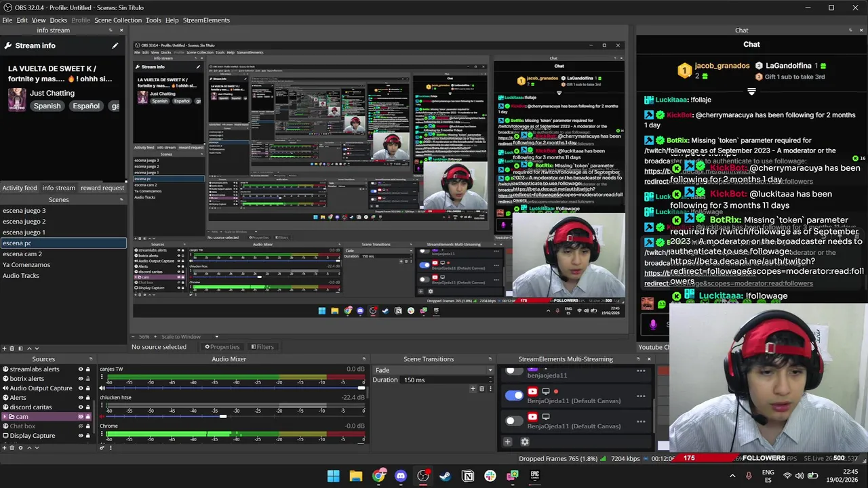Open options dots for benjaojeda11 output
Image resolution: width=868 pixels, height=488 pixels.
pos(641,371)
